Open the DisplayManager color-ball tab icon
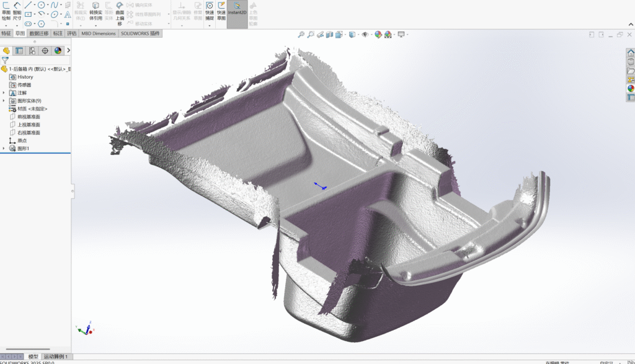This screenshot has height=364, width=635. click(x=58, y=51)
